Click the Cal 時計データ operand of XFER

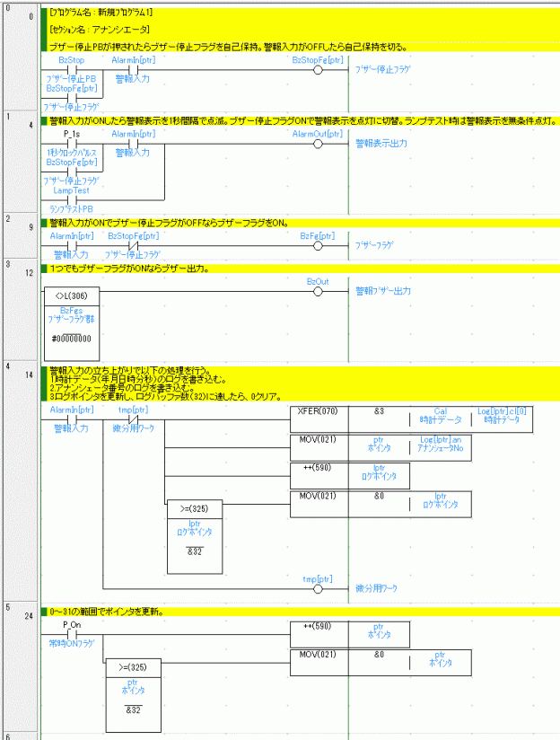440,416
